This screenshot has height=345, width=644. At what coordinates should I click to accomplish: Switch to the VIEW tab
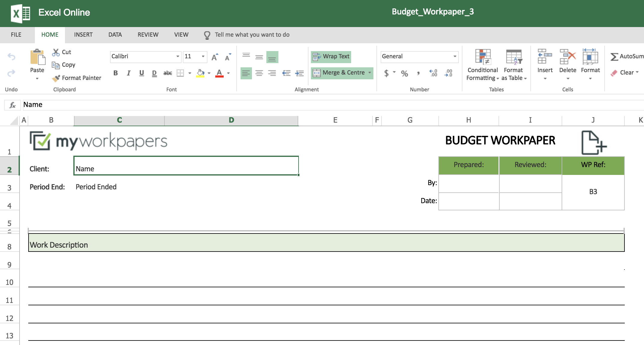click(181, 35)
